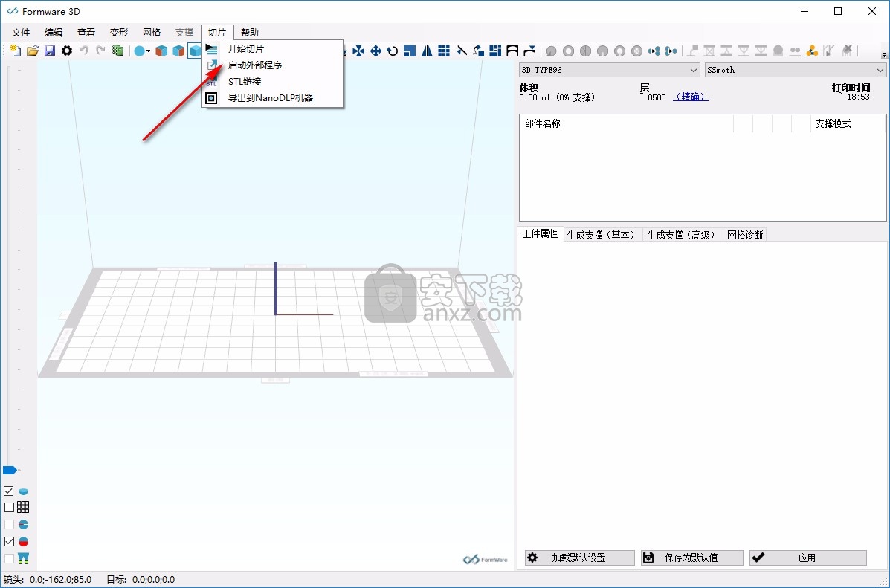Choose 导出到NanoDLP机器 menu entry
This screenshot has height=588, width=890.
pyautogui.click(x=273, y=97)
